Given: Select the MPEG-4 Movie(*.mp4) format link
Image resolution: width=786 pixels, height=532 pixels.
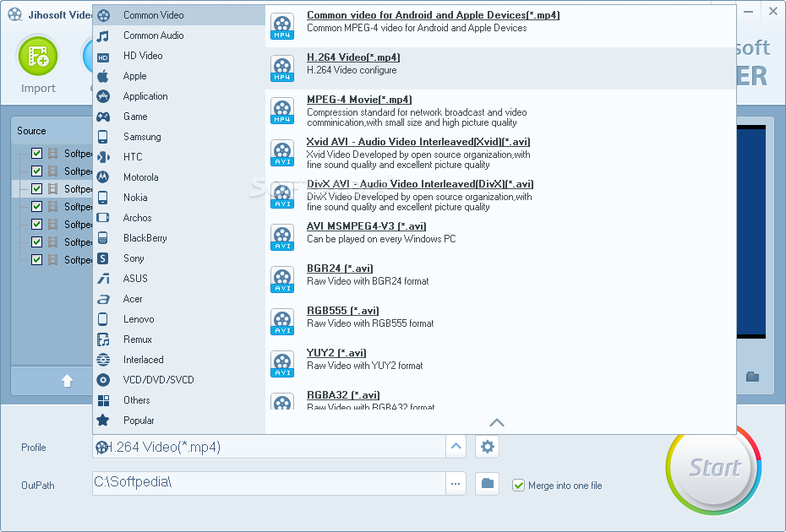Looking at the screenshot, I should [359, 99].
